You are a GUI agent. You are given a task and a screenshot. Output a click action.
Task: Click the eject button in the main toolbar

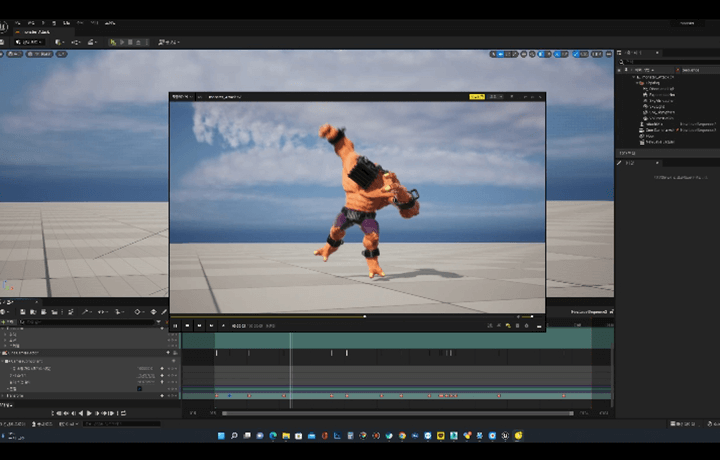pyautogui.click(x=138, y=42)
